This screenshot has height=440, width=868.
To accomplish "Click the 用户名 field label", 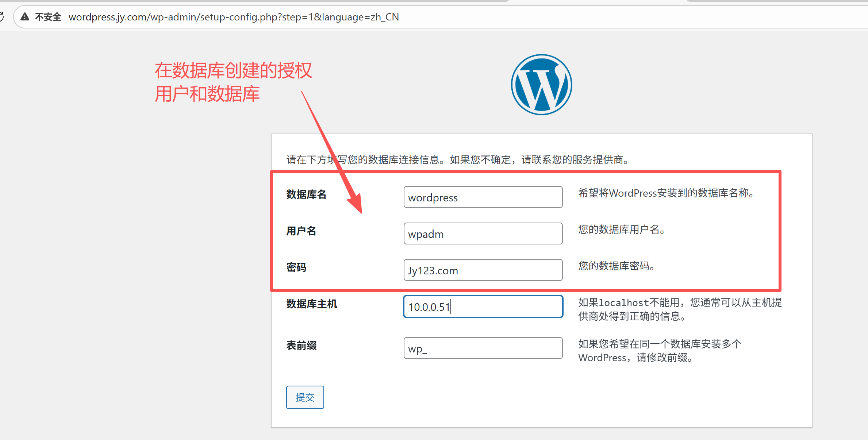I will point(301,231).
